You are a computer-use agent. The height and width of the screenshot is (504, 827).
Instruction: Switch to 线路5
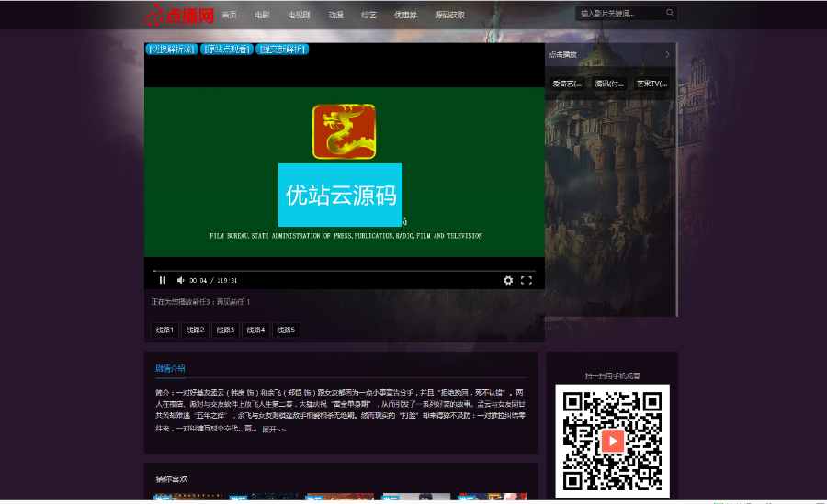coord(286,330)
